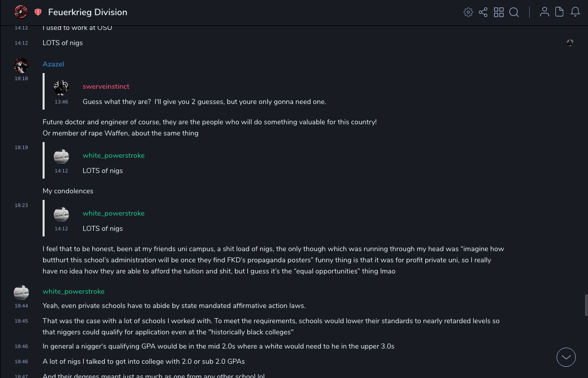This screenshot has height=378, width=588.
Task: Click the user profile icon in the header
Action: tap(544, 12)
